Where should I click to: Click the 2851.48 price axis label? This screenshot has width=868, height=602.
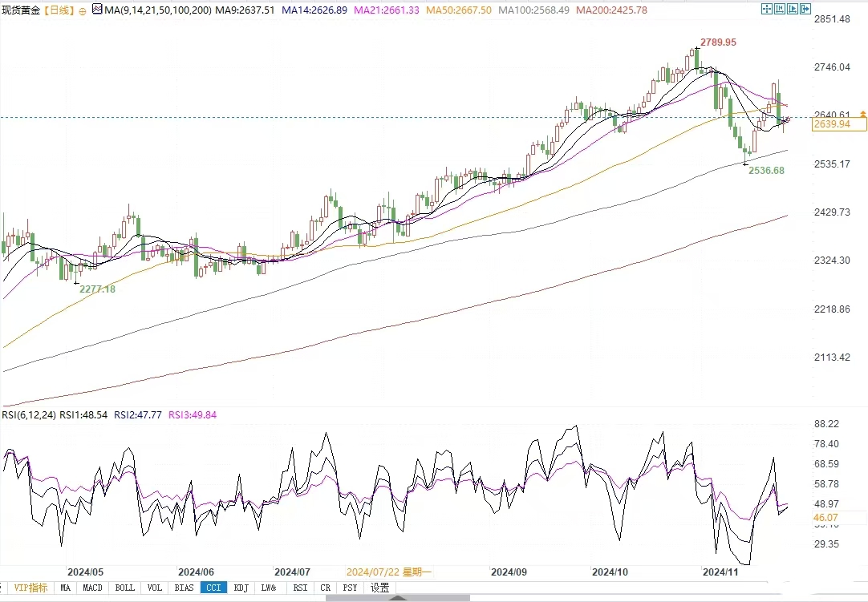tap(832, 18)
